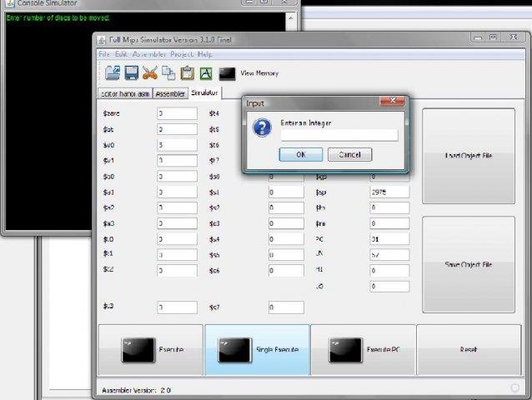Screen dimensions: 532x400
Task: Click the Execute PC button
Action: 364,350
